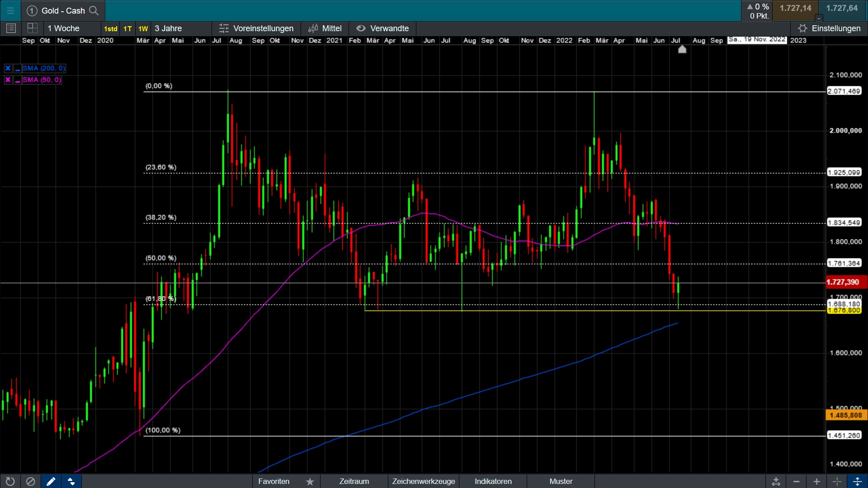
Task: Click the Gold - Cash search magnifier
Action: click(94, 10)
